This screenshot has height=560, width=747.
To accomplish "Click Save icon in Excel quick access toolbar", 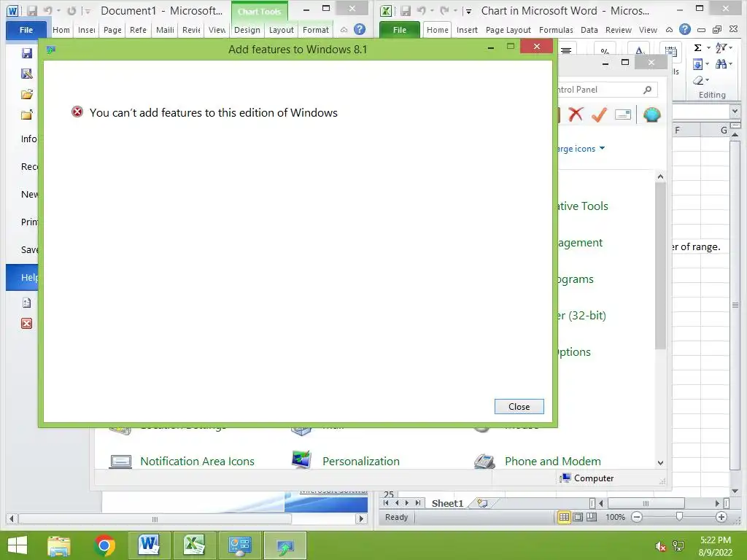I will pos(405,10).
